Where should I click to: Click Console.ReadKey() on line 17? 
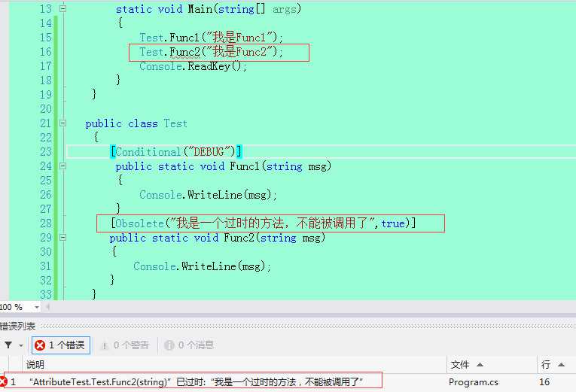point(193,66)
